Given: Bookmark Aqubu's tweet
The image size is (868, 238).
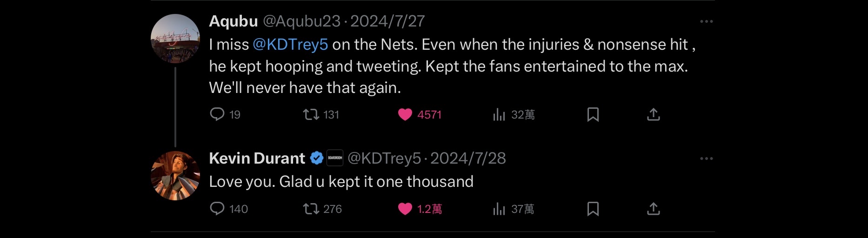Looking at the screenshot, I should (593, 114).
